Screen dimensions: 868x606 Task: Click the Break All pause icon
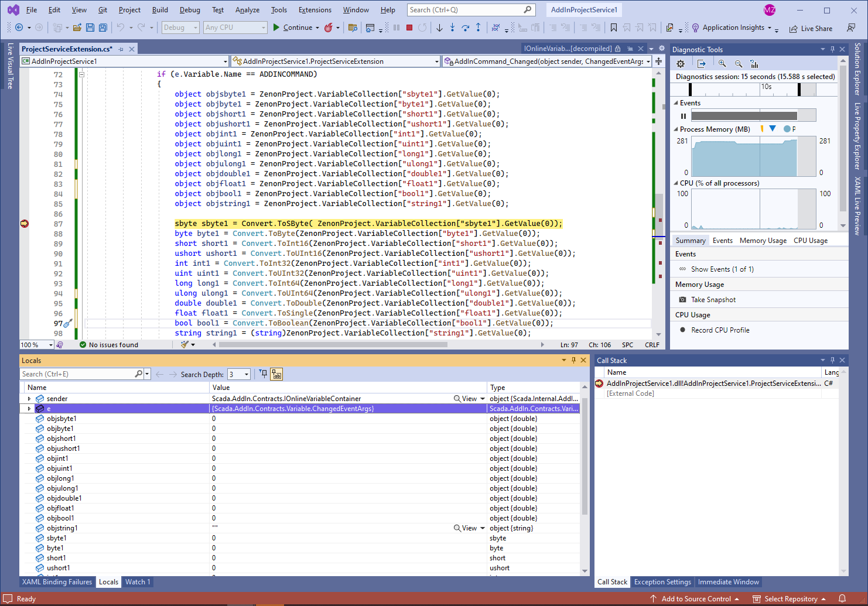coord(397,28)
